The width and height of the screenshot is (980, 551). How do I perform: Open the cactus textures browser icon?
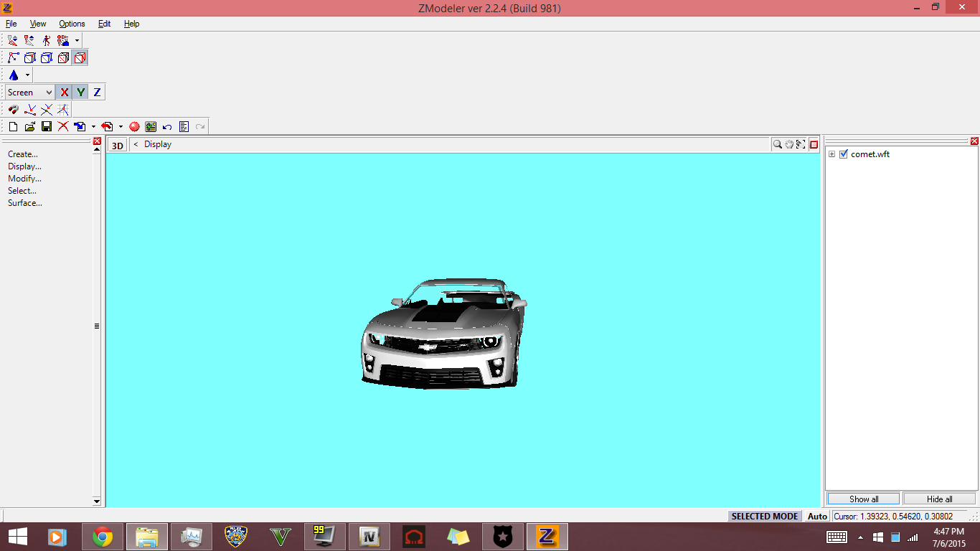(150, 127)
